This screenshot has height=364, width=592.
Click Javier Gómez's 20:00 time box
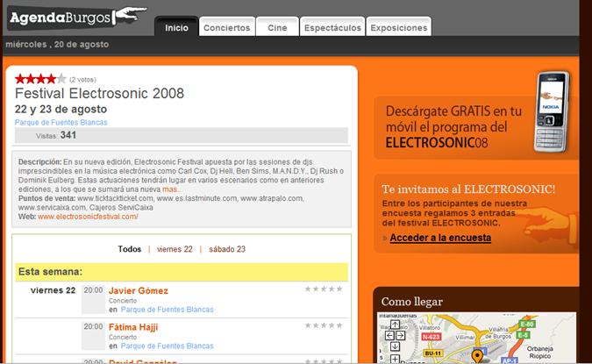[93, 299]
